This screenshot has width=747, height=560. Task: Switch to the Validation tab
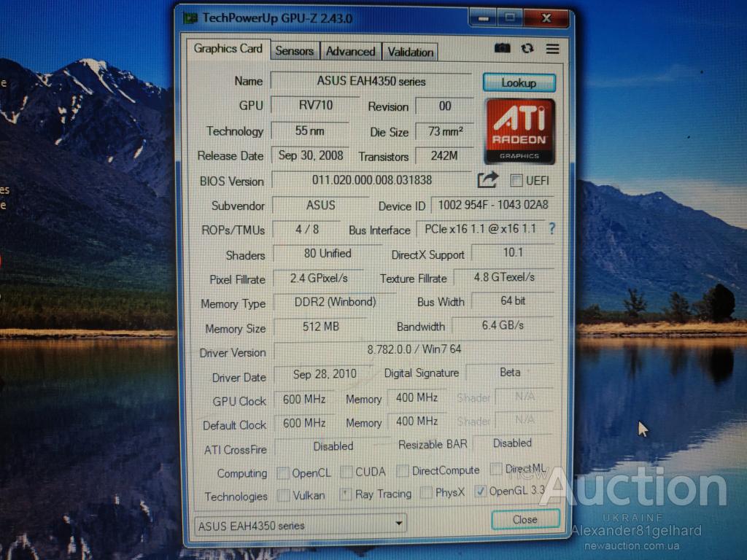coord(410,52)
